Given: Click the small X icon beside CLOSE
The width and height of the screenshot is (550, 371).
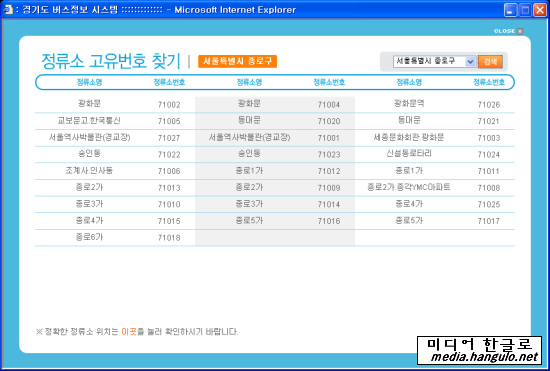Looking at the screenshot, I should [520, 31].
